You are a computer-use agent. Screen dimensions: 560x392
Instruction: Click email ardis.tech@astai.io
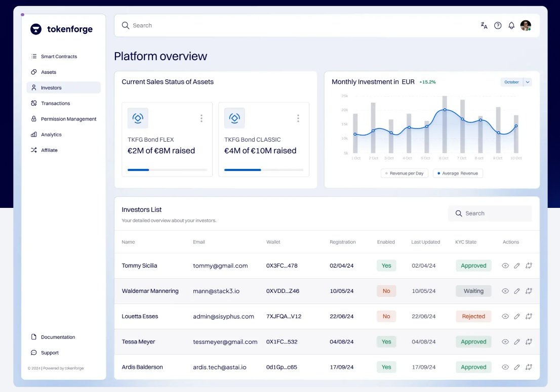[220, 367]
